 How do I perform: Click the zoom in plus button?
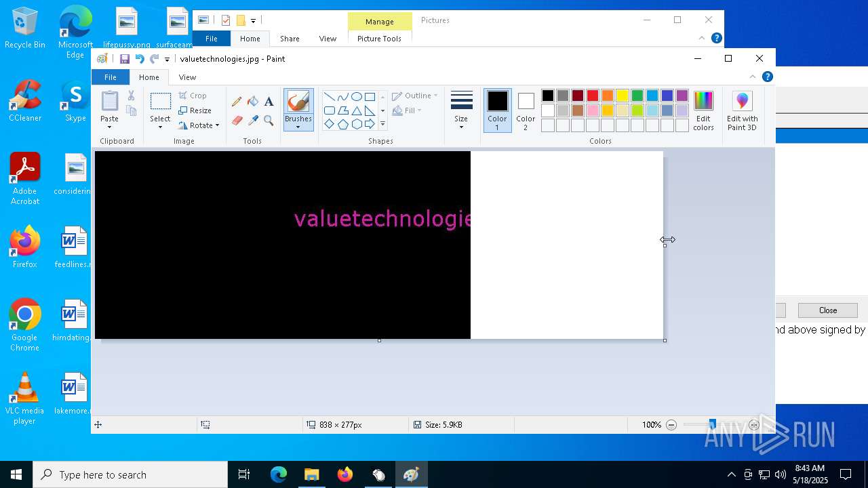tap(754, 425)
